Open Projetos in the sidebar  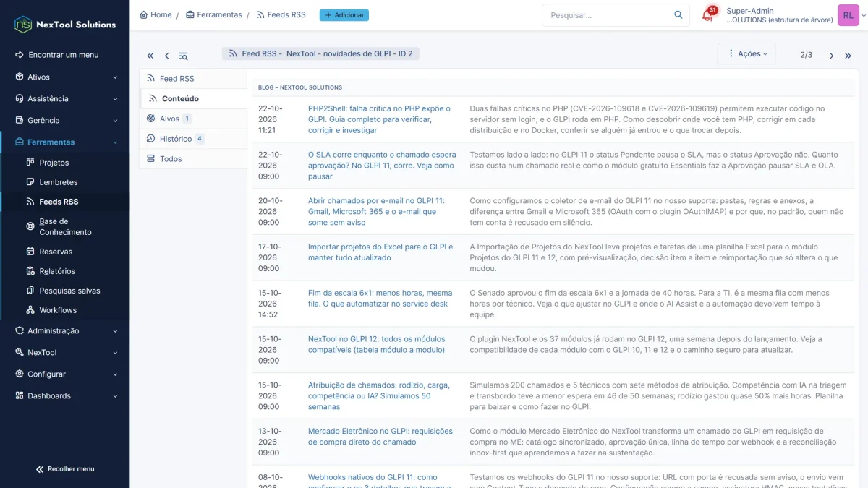pos(65,163)
